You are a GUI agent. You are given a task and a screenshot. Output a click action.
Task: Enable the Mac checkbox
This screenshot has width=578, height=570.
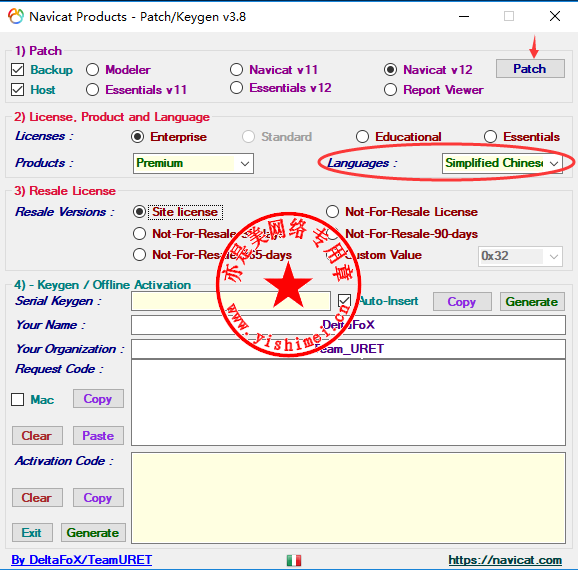(17, 399)
